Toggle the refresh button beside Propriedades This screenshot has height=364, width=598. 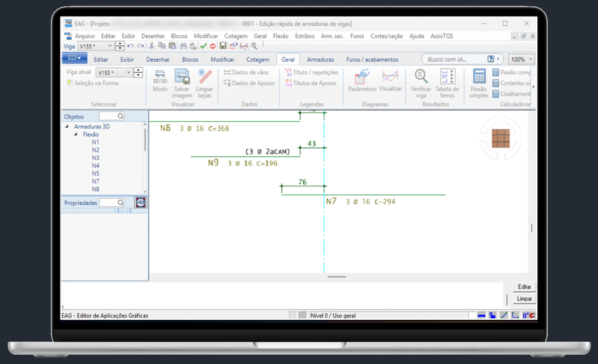pos(141,203)
